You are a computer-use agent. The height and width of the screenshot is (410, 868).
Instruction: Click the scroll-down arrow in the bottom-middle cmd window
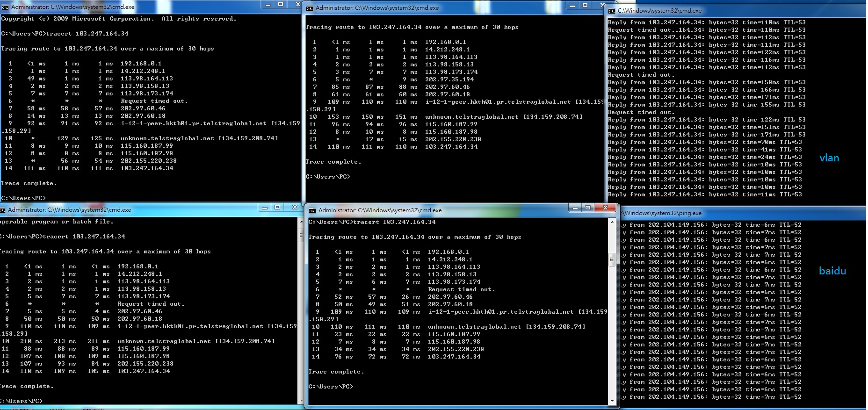pyautogui.click(x=612, y=401)
